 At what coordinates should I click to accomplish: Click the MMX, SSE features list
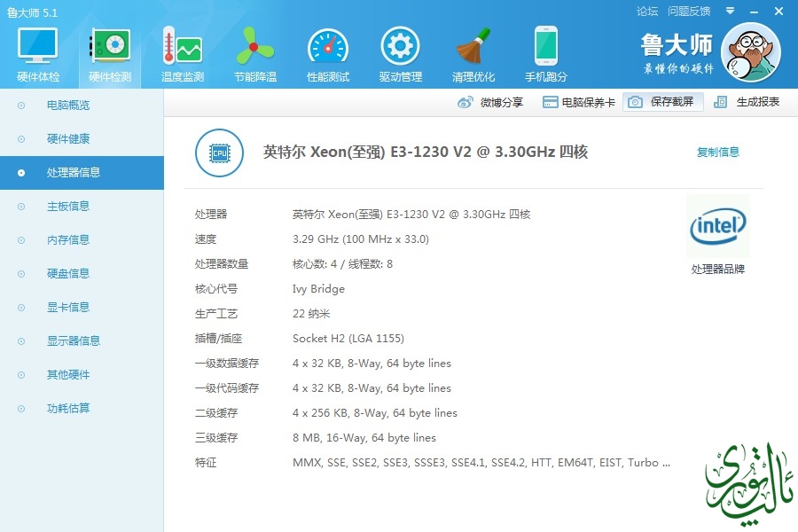(x=481, y=463)
